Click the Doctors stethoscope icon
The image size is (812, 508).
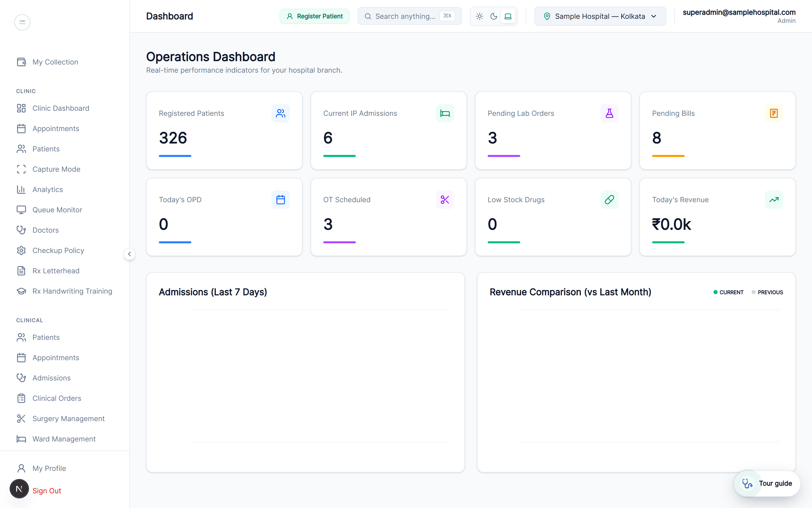point(22,230)
